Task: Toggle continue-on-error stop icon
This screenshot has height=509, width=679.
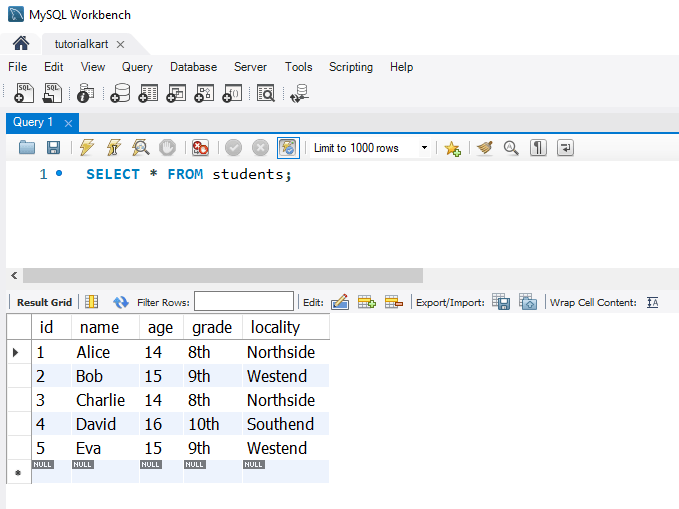Action: pos(200,148)
